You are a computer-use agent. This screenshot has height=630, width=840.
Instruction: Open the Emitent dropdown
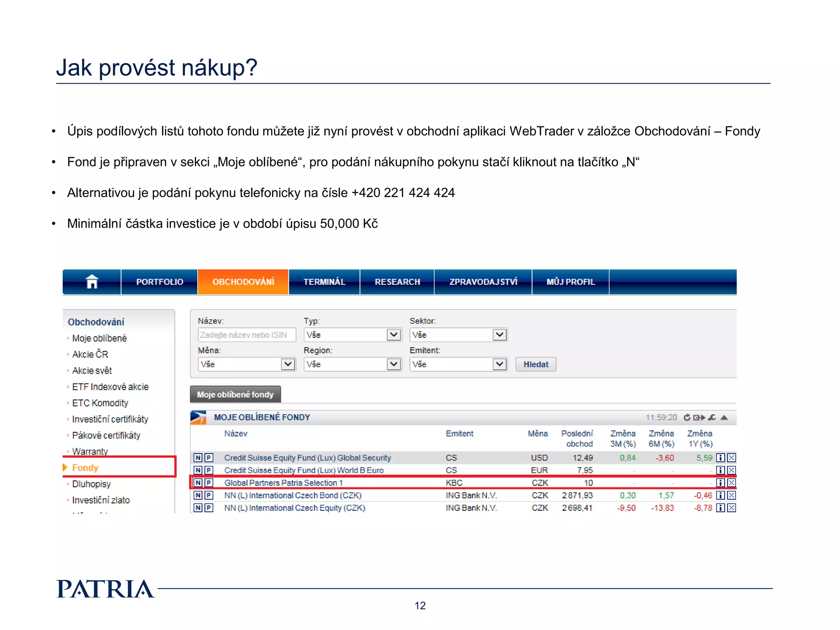coord(499,364)
